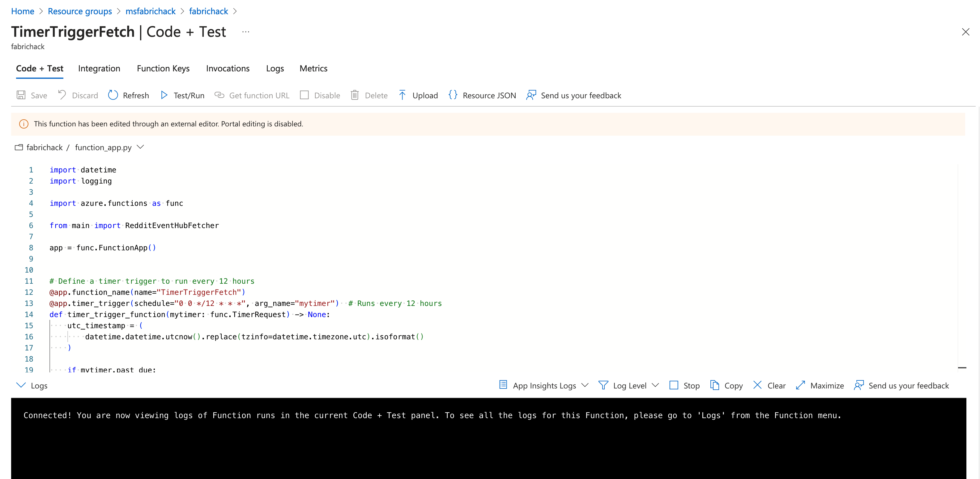Click the Refresh circular arrow icon
The width and height of the screenshot is (980, 479).
113,95
